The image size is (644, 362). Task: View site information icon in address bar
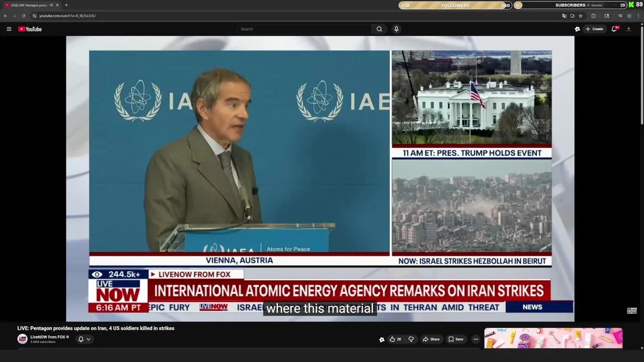pos(35,16)
